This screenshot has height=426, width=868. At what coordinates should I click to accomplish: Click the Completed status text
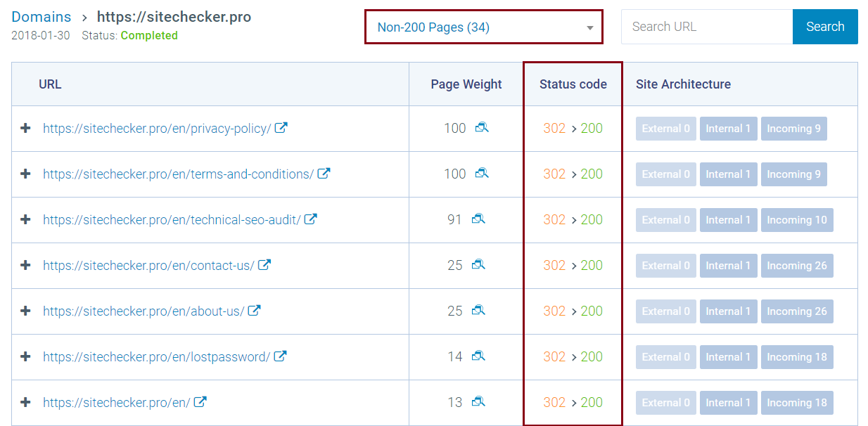point(149,35)
